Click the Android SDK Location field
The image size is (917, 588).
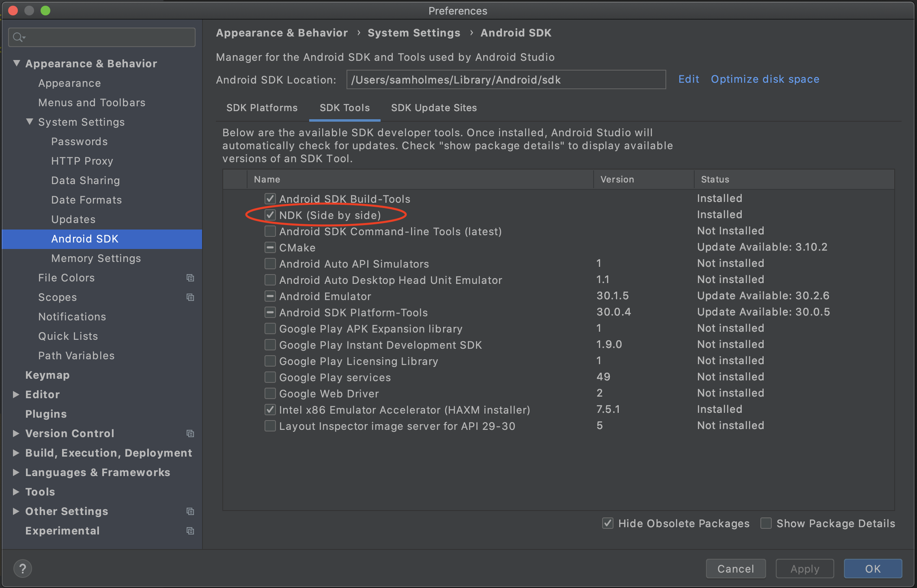click(506, 79)
